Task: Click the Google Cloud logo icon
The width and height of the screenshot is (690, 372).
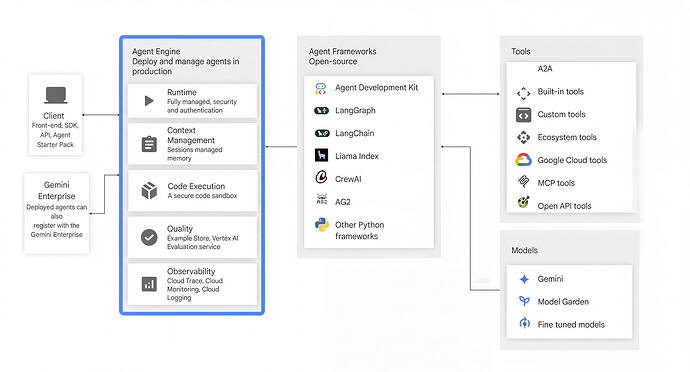Action: coord(523,159)
